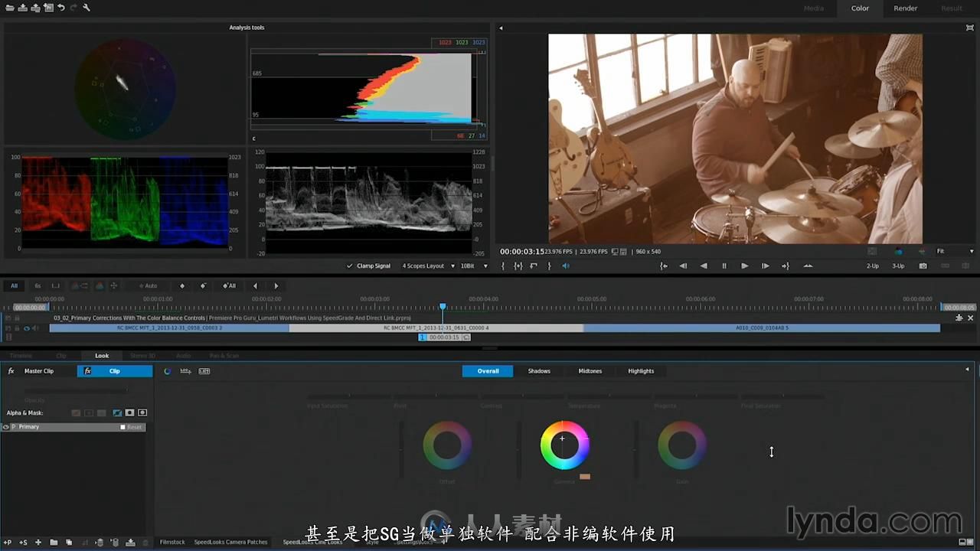This screenshot has height=551, width=980.
Task: Toggle the Clamp Signal checkbox
Action: [350, 266]
